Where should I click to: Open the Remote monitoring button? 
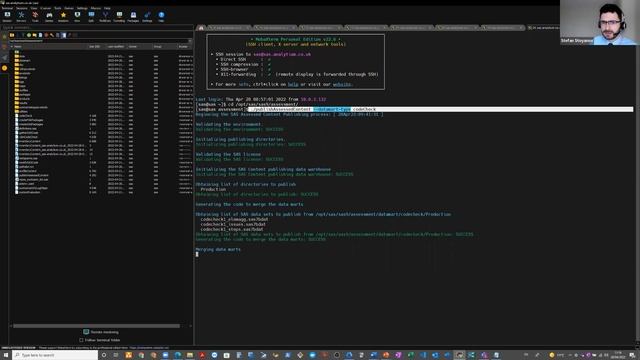pyautogui.click(x=101, y=332)
